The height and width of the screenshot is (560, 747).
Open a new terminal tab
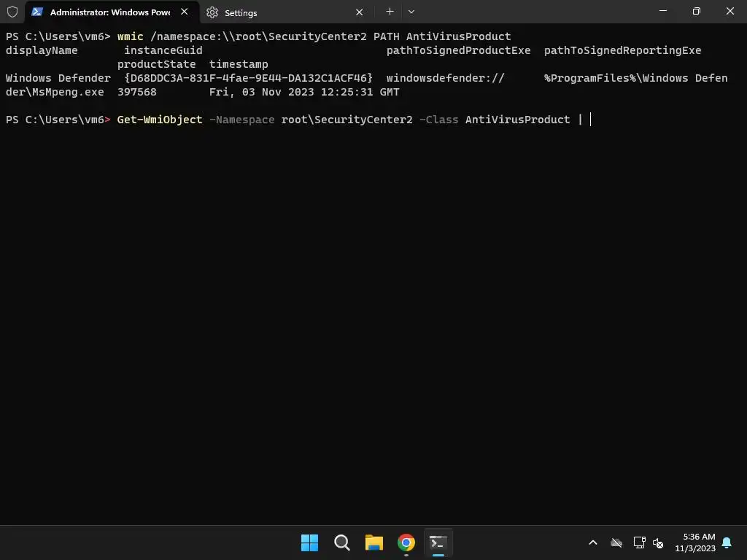390,12
